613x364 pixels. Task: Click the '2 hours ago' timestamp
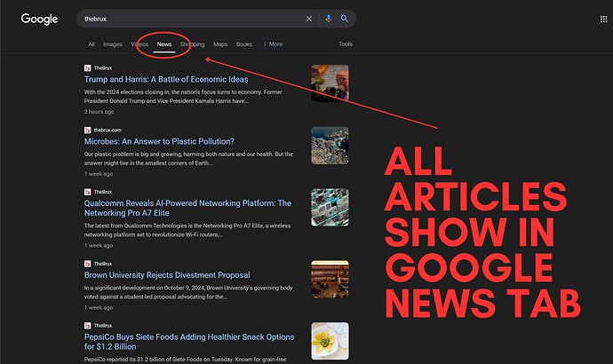click(99, 112)
